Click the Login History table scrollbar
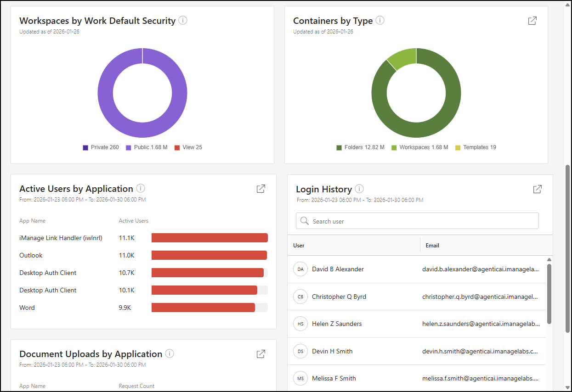The height and width of the screenshot is (392, 572). coord(549,294)
